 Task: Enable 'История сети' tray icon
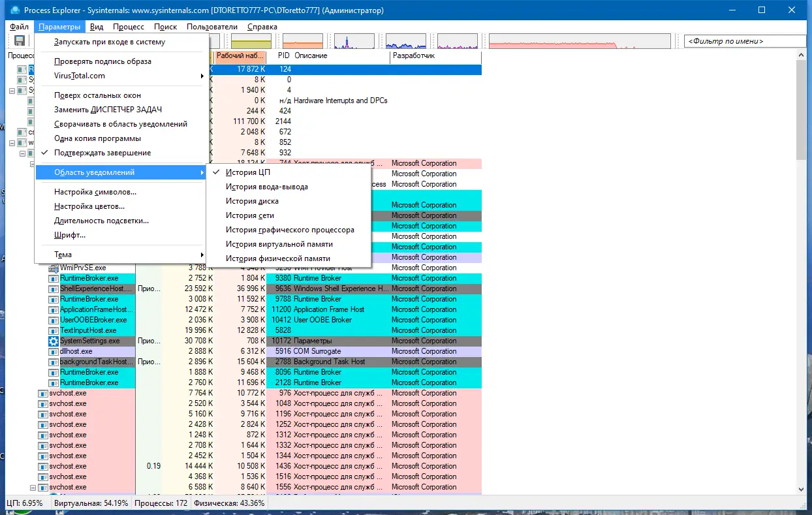click(x=288, y=215)
